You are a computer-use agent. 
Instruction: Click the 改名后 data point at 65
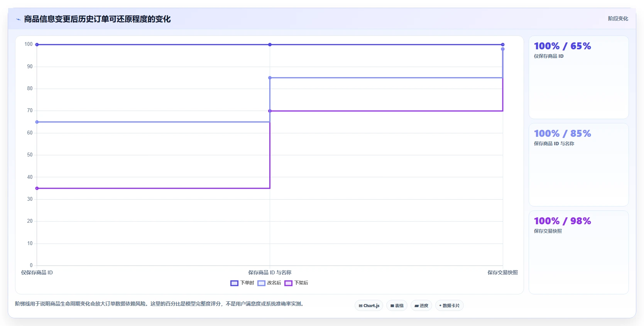point(37,122)
